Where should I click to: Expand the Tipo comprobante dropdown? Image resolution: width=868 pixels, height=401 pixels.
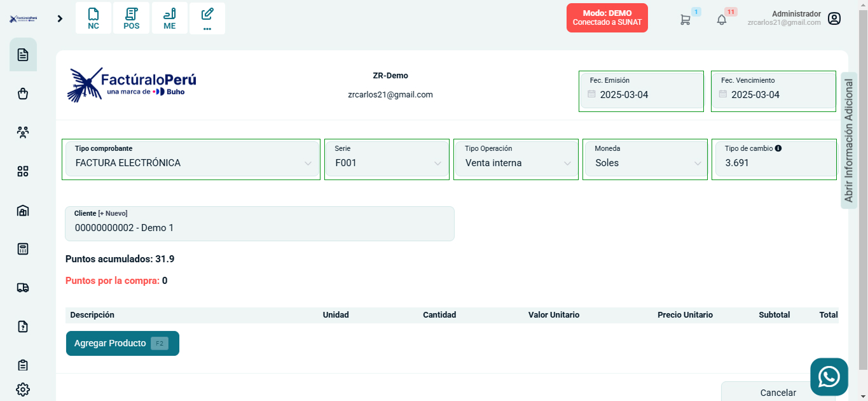pos(191,163)
